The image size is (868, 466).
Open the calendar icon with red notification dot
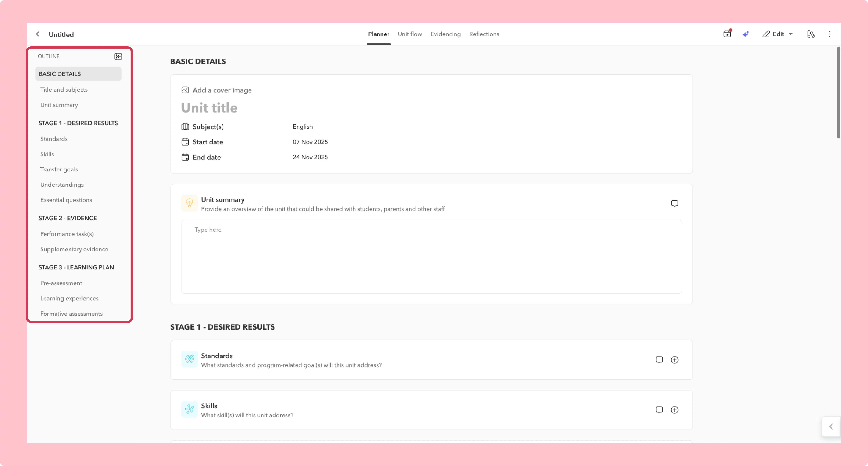pyautogui.click(x=727, y=34)
